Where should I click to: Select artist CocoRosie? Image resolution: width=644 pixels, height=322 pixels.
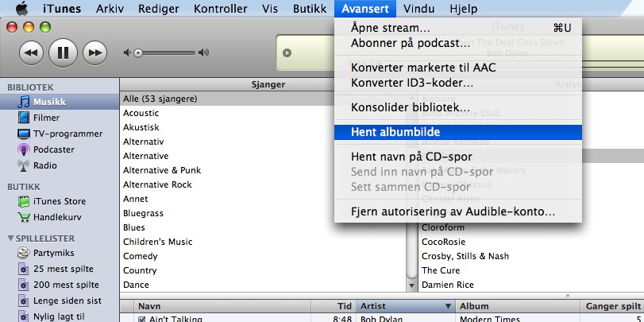tap(531, 242)
